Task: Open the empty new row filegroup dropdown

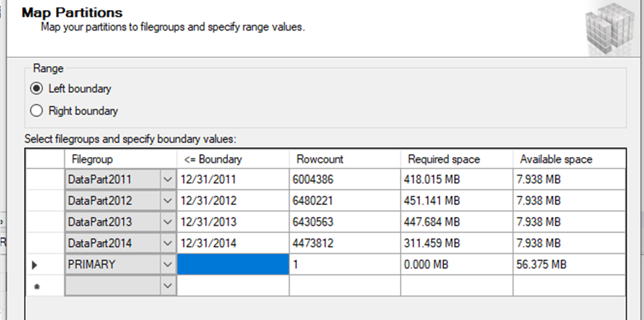Action: coord(167,285)
